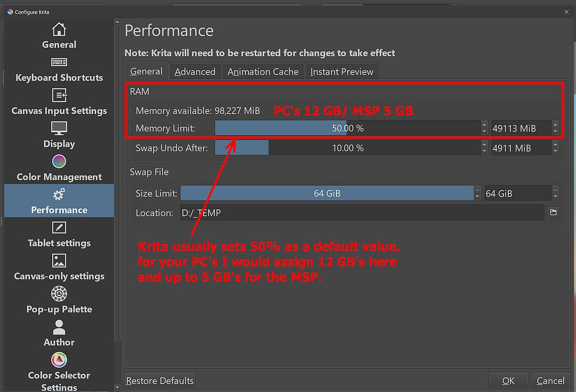Open Keyboard Shortcuts keyboard icon
The height and width of the screenshot is (392, 576).
pos(59,62)
